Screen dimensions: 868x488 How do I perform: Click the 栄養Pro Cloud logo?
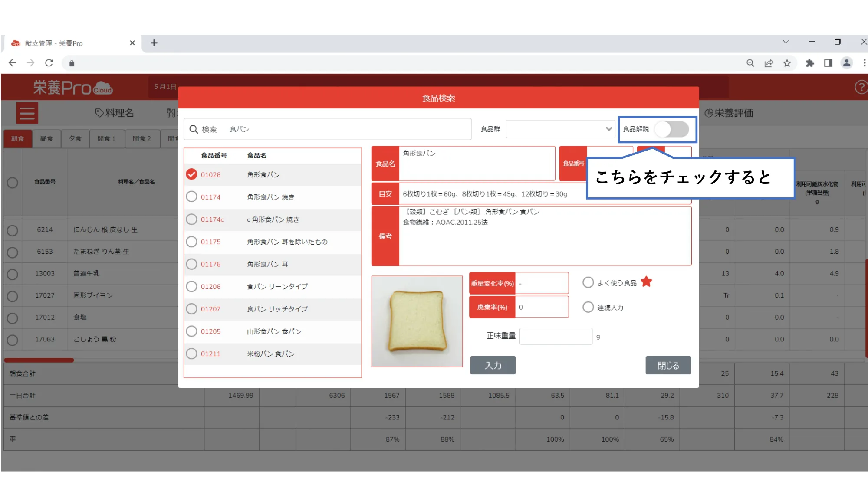click(x=73, y=88)
